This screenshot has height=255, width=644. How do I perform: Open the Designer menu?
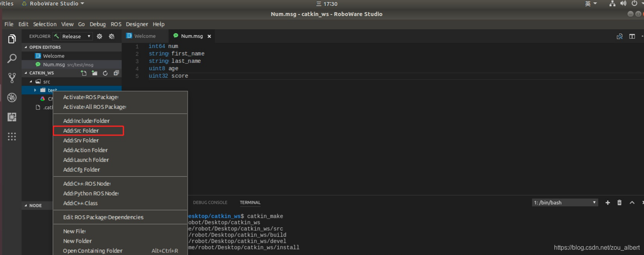(137, 24)
